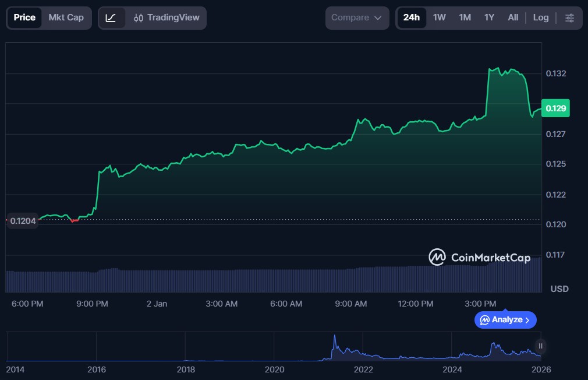Screen dimensions: 588x380
Task: Switch to TradingView candlestick chart
Action: tap(166, 17)
